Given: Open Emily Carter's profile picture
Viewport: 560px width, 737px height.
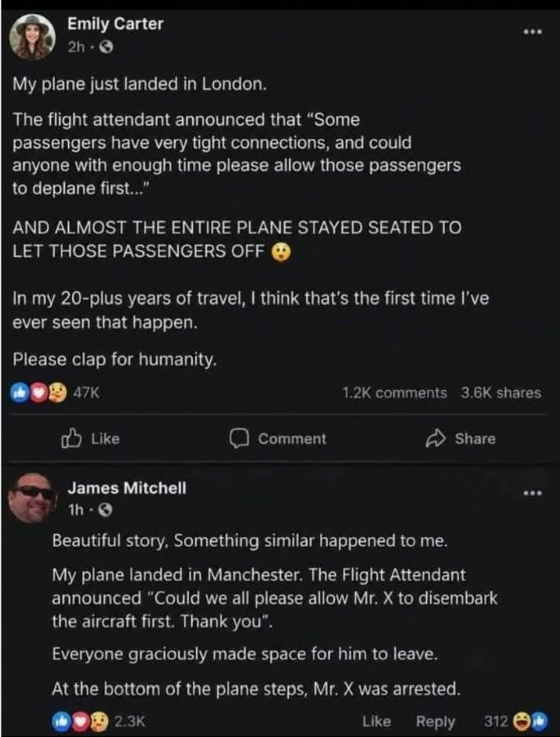Looking at the screenshot, I should coord(32,37).
